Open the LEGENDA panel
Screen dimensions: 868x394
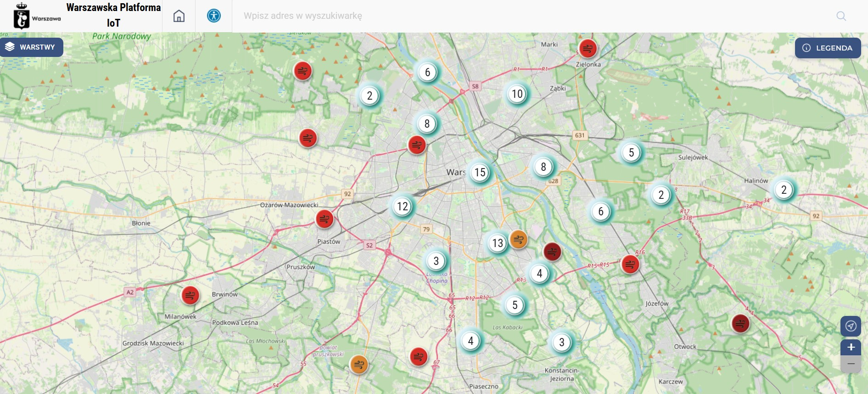[x=828, y=48]
